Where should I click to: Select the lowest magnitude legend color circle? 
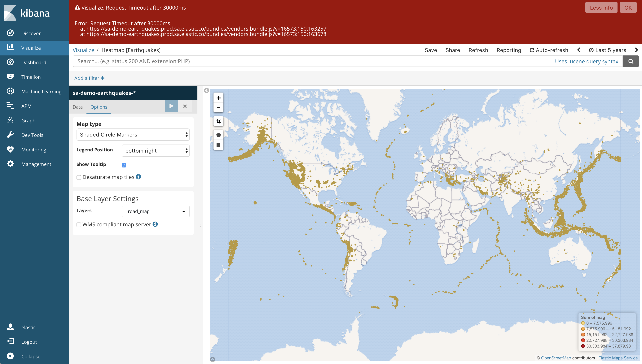point(583,323)
